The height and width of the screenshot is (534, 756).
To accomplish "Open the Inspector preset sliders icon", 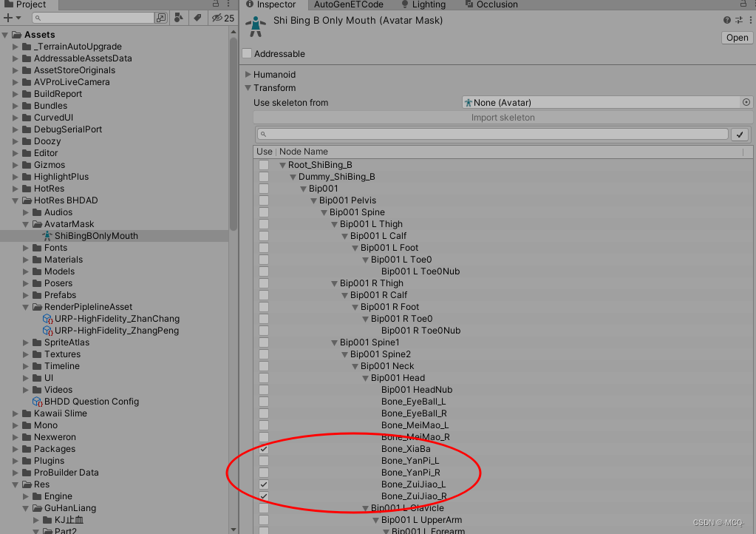I will pos(739,20).
